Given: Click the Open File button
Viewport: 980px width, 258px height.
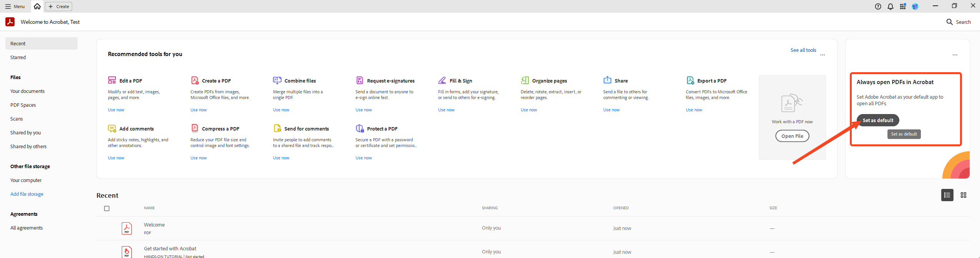Looking at the screenshot, I should click(792, 136).
